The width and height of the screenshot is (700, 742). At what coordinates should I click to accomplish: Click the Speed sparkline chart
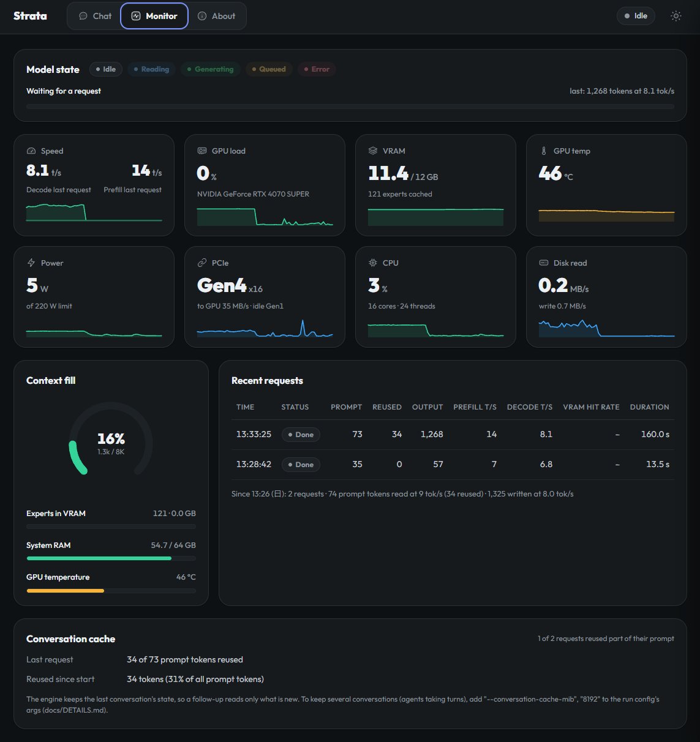tap(94, 212)
